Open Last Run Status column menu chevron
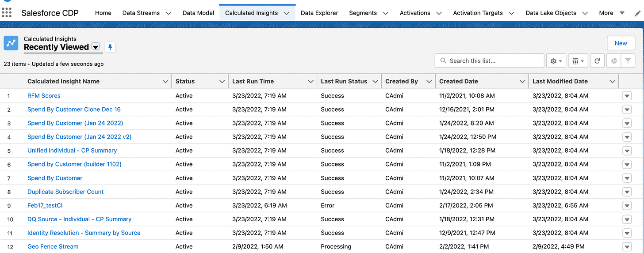 click(375, 81)
